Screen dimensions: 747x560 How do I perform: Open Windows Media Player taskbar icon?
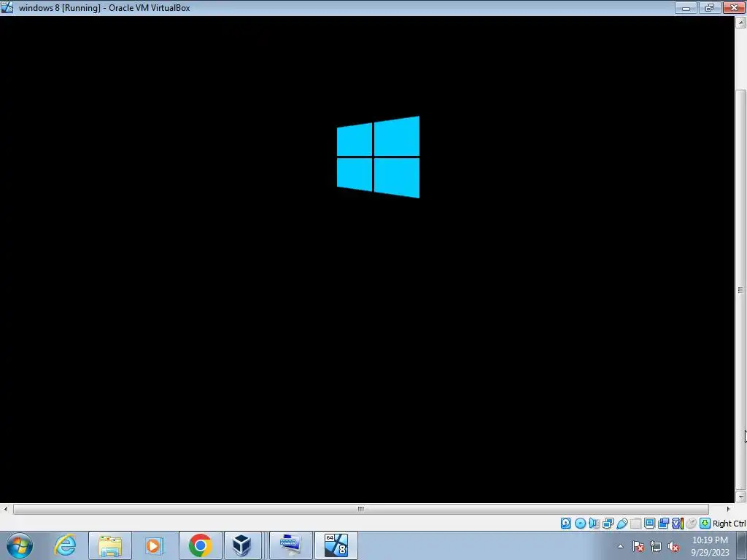(x=154, y=545)
